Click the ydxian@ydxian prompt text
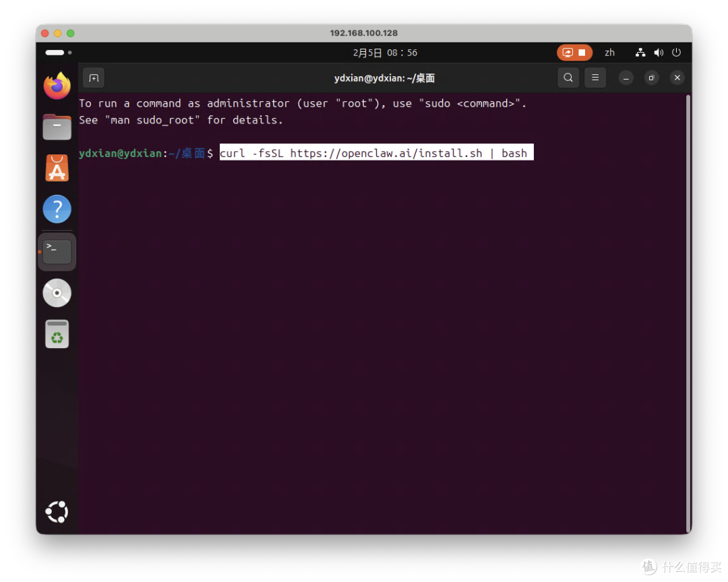Image resolution: width=728 pixels, height=582 pixels. tap(121, 153)
